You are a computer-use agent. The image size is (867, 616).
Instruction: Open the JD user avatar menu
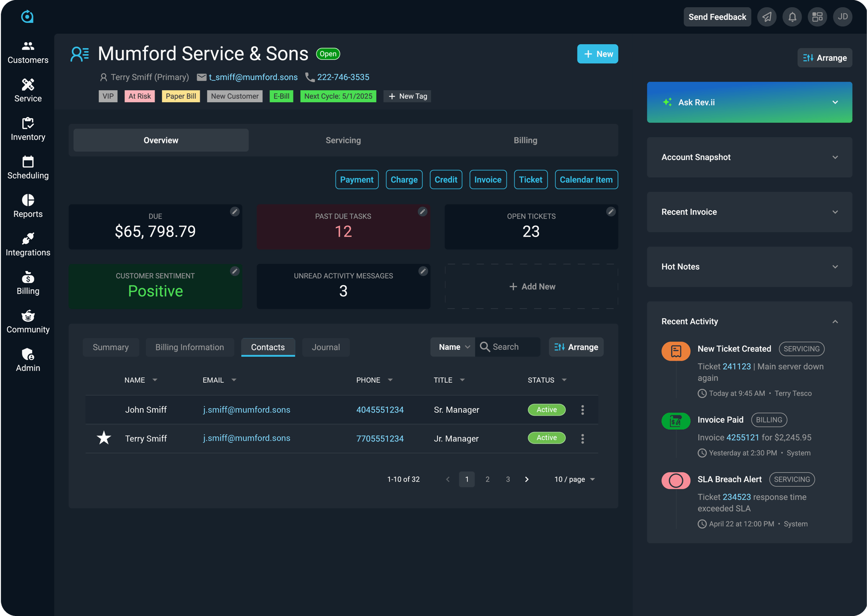pos(842,17)
